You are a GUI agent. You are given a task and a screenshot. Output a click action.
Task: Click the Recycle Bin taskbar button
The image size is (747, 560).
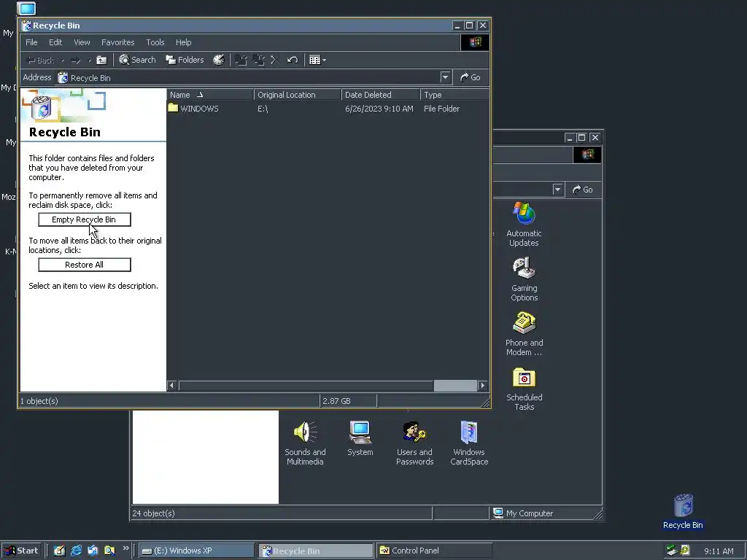317,551
